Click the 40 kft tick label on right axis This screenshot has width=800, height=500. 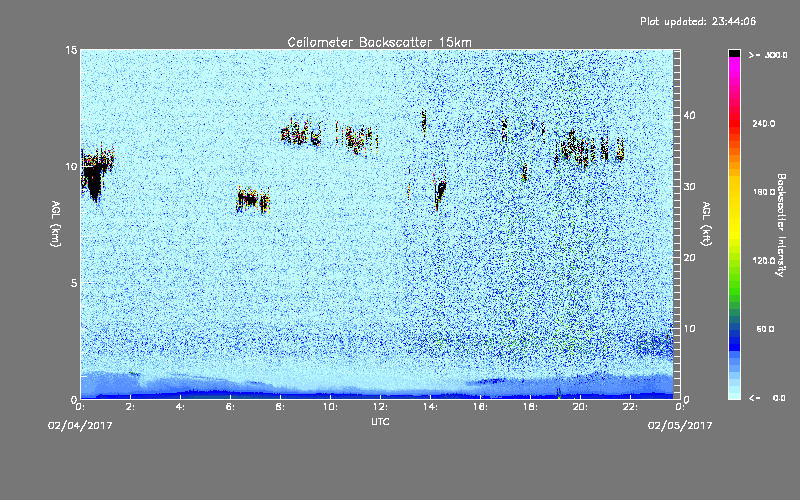689,115
